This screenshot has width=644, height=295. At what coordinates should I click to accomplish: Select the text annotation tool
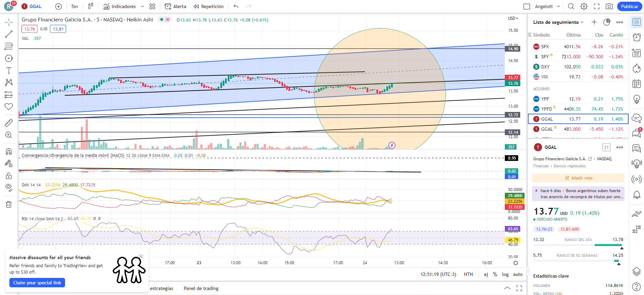coord(9,70)
